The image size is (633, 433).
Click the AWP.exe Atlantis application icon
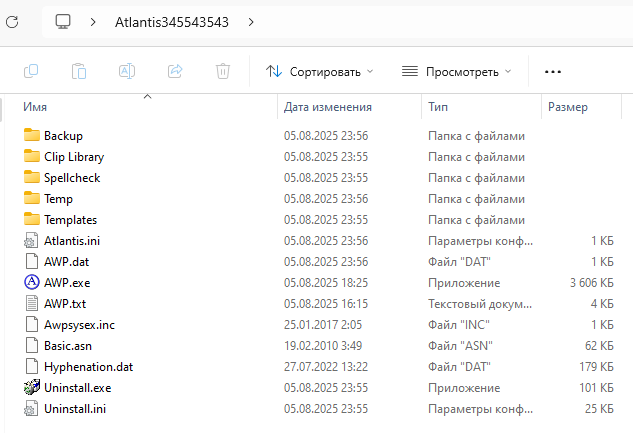31,282
